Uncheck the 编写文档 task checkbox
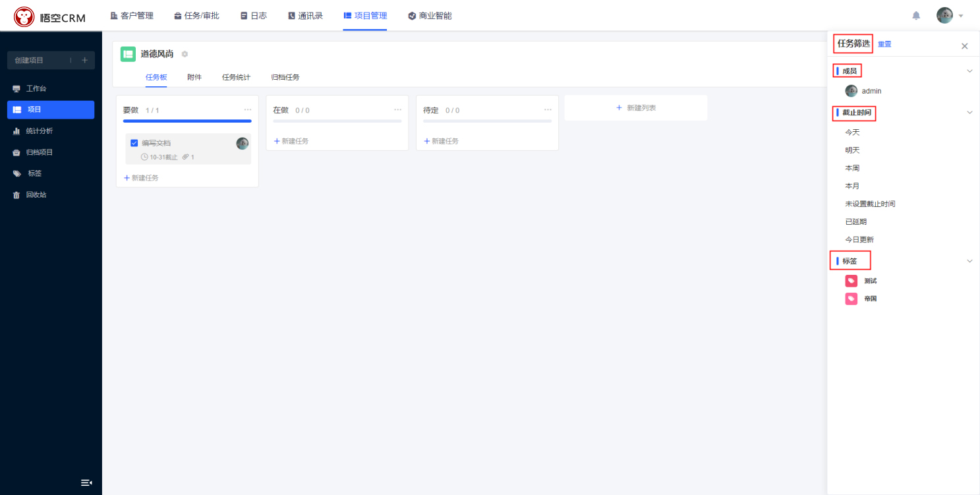This screenshot has height=495, width=980. pos(134,143)
